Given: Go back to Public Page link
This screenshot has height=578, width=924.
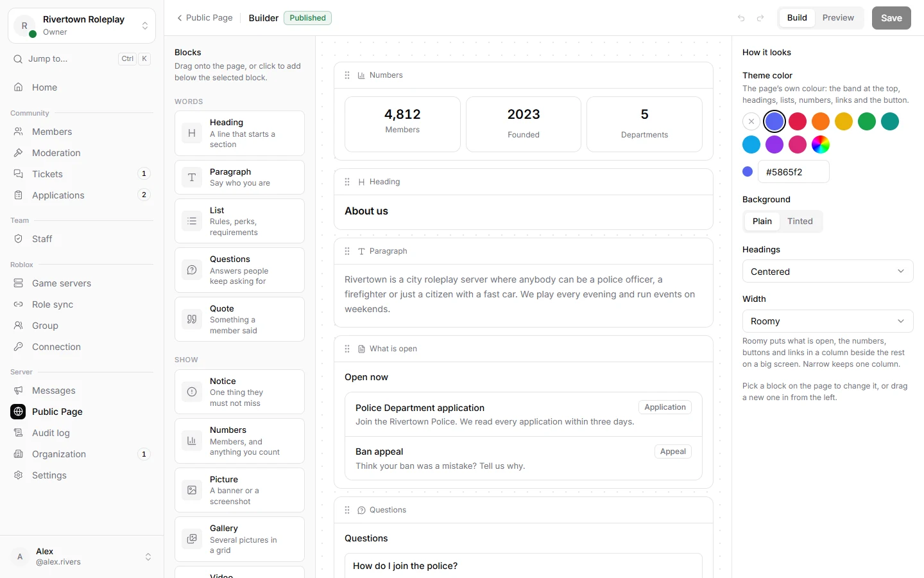Looking at the screenshot, I should 205,18.
